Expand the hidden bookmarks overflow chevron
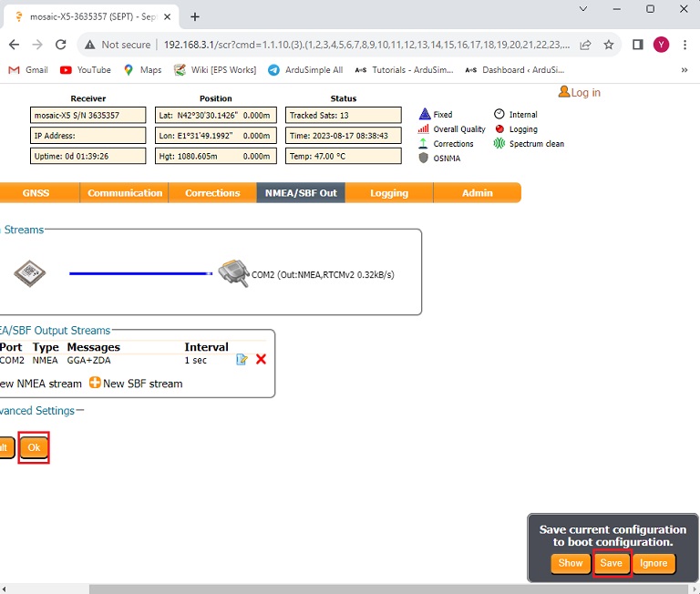This screenshot has height=594, width=700. 684,70
